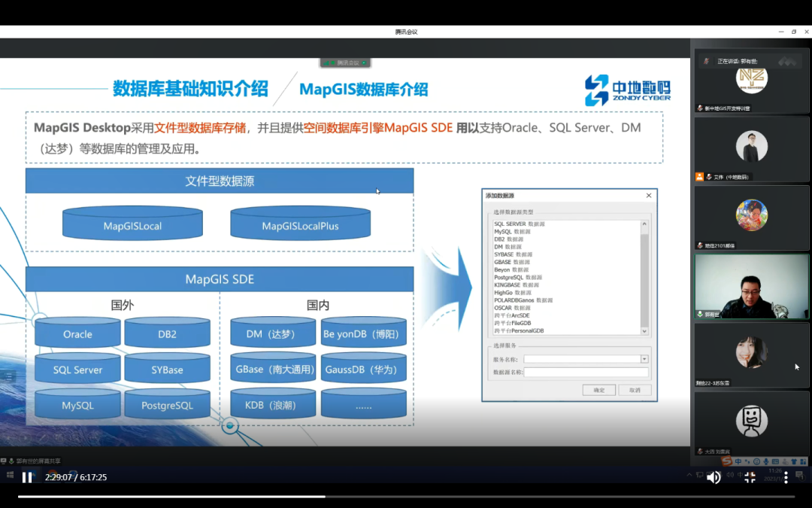Select SQL SERVER 数据源 in the list

(519, 224)
